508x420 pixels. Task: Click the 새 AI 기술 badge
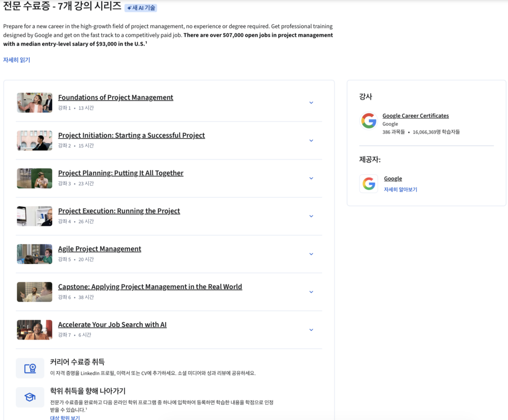[141, 8]
